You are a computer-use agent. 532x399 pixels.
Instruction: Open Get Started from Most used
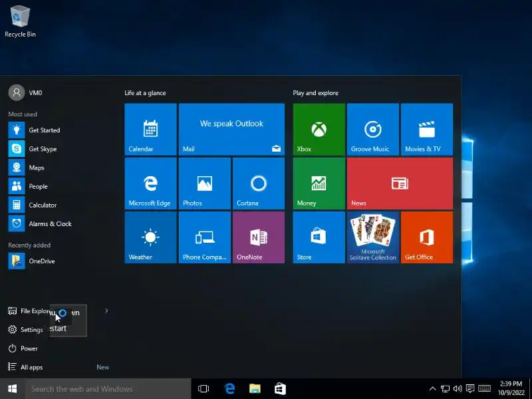[x=59, y=130]
